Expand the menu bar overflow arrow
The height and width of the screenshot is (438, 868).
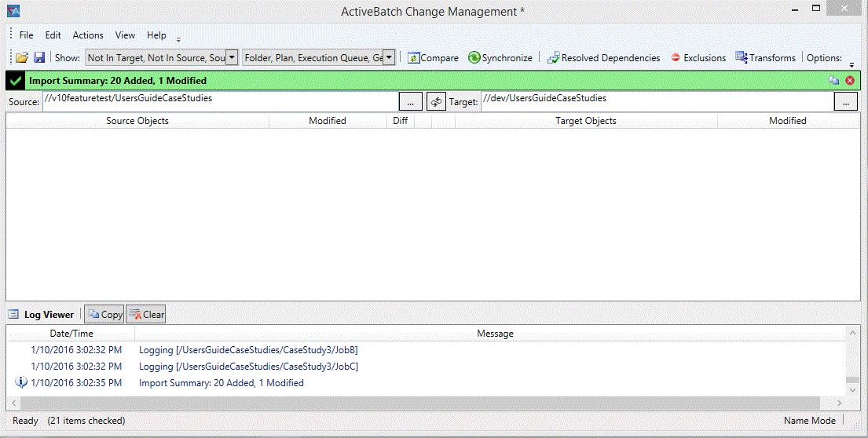178,39
